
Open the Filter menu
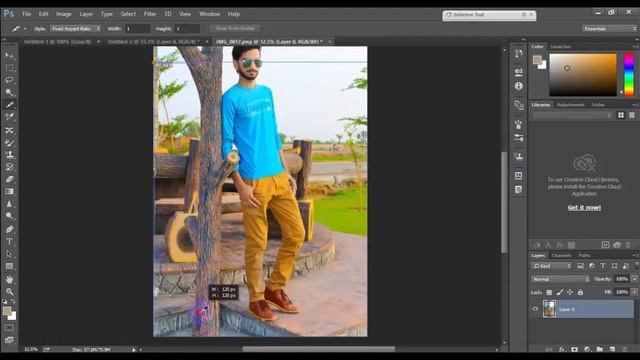[x=150, y=14]
